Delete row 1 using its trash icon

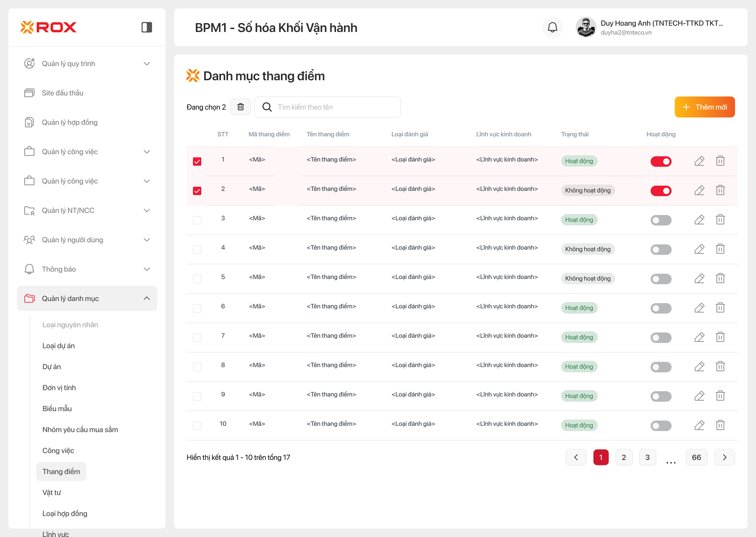[x=720, y=161]
